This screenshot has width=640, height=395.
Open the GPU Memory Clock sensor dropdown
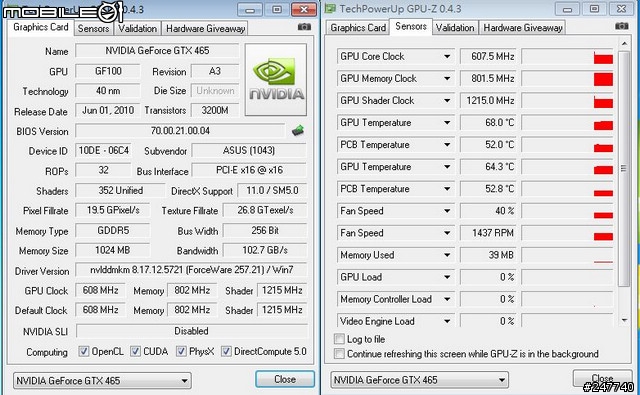click(447, 78)
